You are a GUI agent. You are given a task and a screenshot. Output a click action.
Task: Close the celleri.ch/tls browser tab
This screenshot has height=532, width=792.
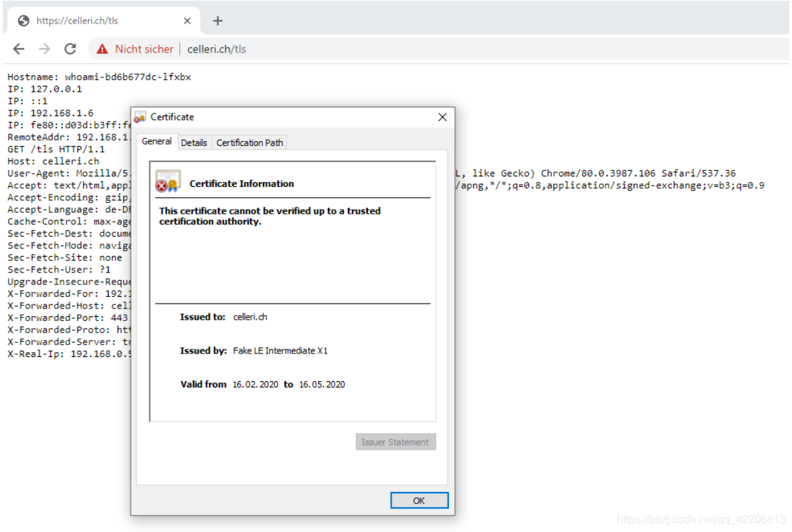(x=187, y=21)
